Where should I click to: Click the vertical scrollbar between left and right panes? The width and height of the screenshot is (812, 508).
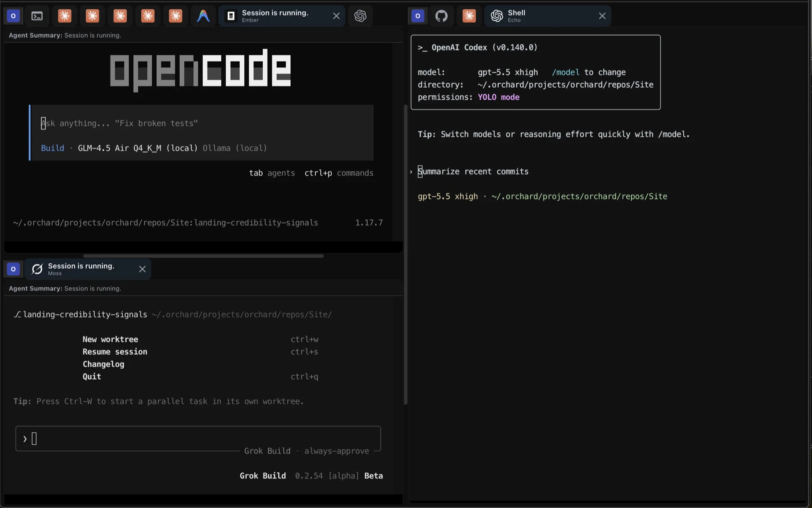click(405, 255)
